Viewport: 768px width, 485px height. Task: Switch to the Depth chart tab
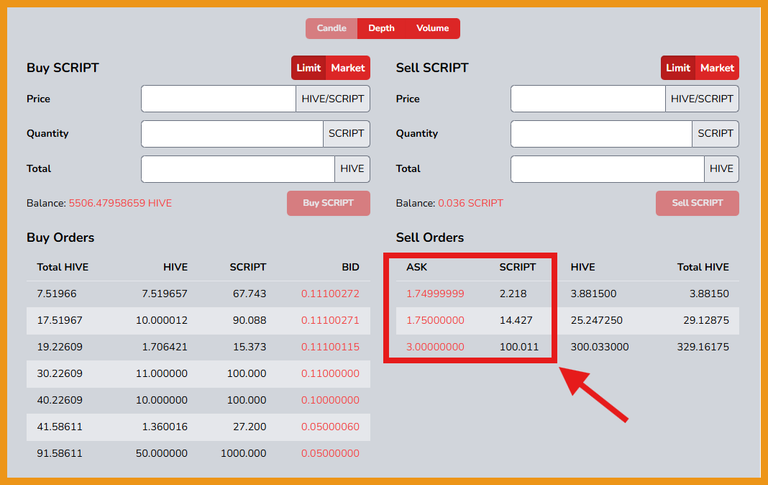pos(381,28)
